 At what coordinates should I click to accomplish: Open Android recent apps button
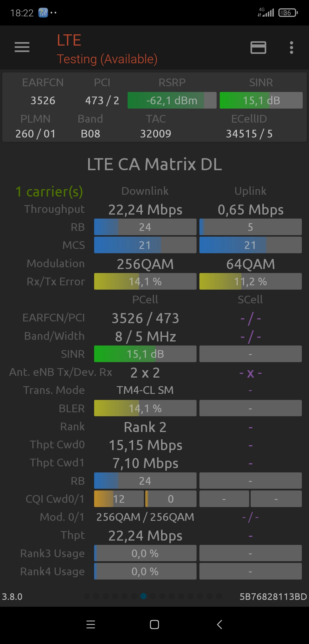pyautogui.click(x=91, y=625)
